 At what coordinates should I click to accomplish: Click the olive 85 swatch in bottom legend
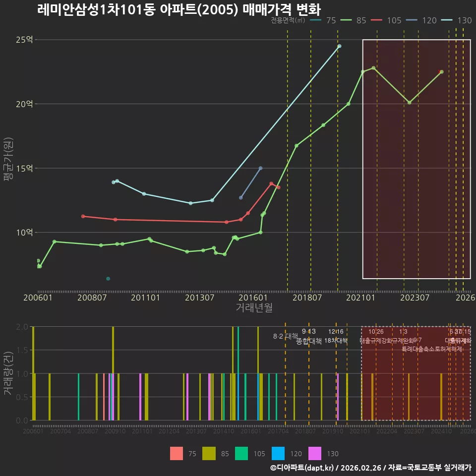click(209, 454)
